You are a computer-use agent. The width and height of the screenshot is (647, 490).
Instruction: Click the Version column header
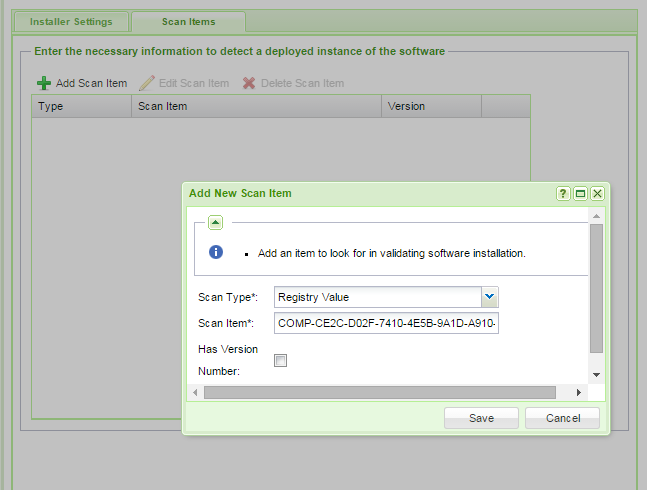point(431,106)
